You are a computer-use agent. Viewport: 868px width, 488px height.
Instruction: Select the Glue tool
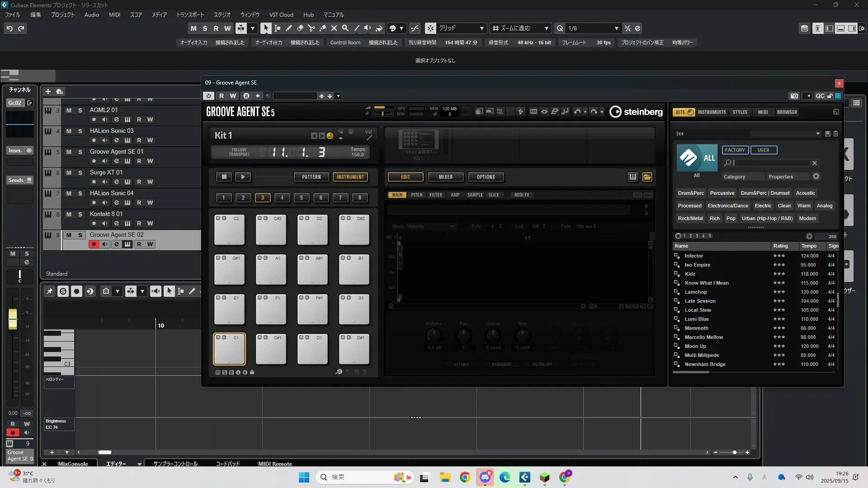(323, 28)
